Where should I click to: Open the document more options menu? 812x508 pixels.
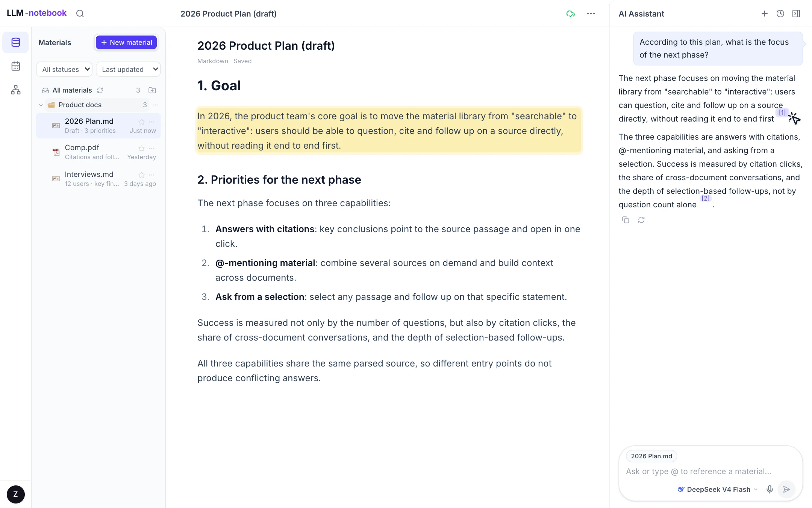tap(591, 14)
